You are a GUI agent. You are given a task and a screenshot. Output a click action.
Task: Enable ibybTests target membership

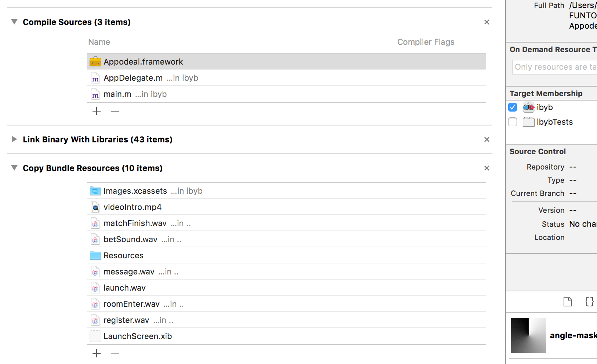[513, 122]
